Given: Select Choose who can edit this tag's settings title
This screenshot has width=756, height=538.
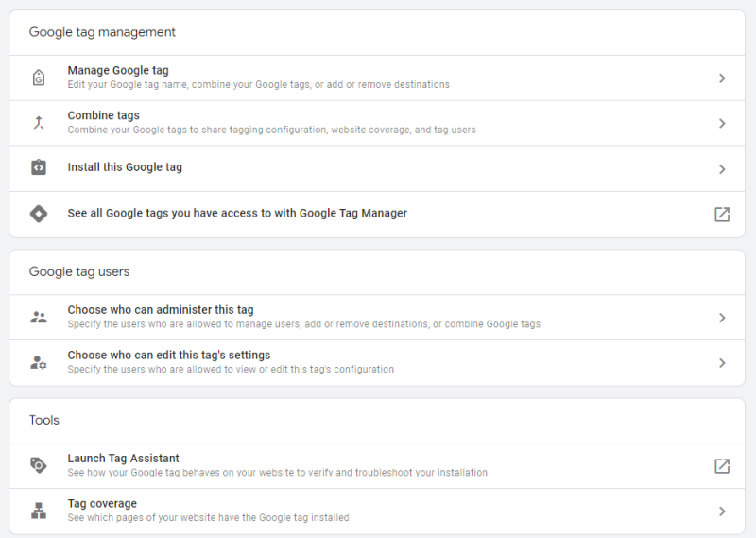Looking at the screenshot, I should pos(169,356).
